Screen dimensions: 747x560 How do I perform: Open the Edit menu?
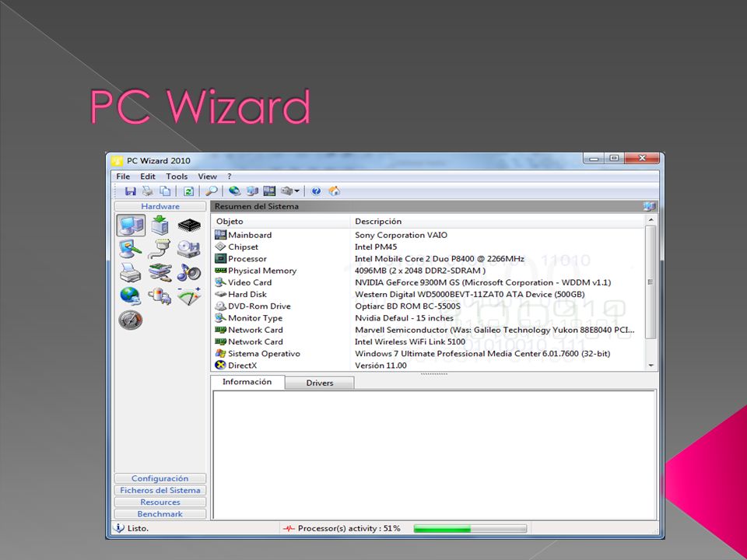tap(148, 177)
